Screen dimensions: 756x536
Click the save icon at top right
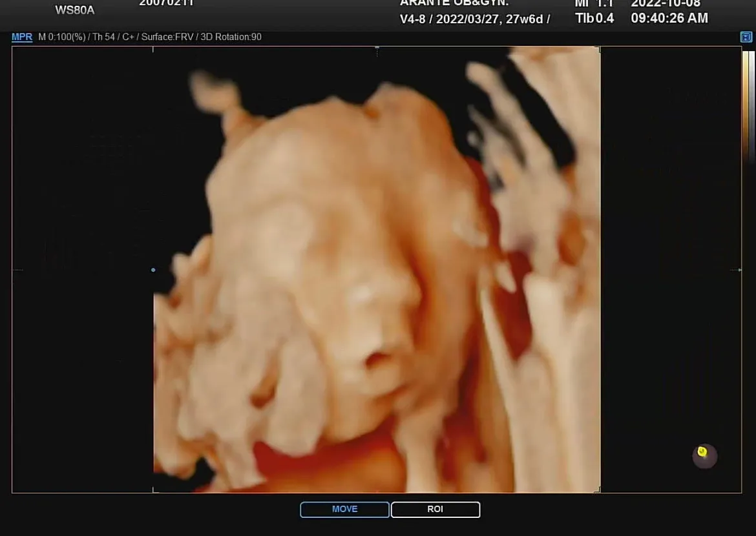[746, 37]
